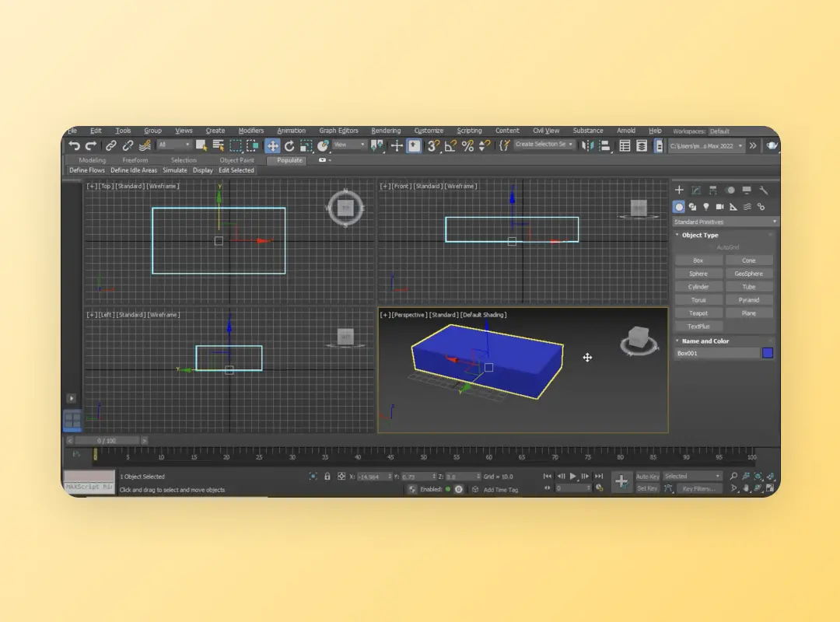Open the Utilities wrench panel
840x622 pixels.
coord(764,190)
